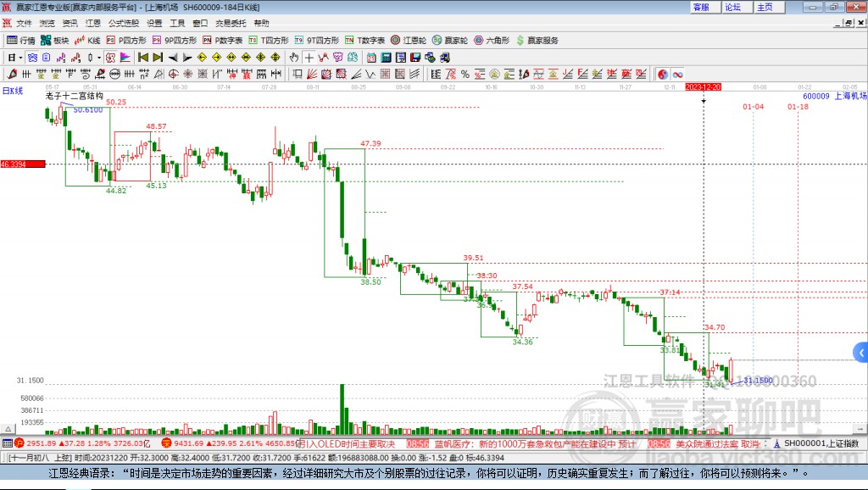Click the 47.39 price label
The image size is (868, 490).
click(x=371, y=143)
